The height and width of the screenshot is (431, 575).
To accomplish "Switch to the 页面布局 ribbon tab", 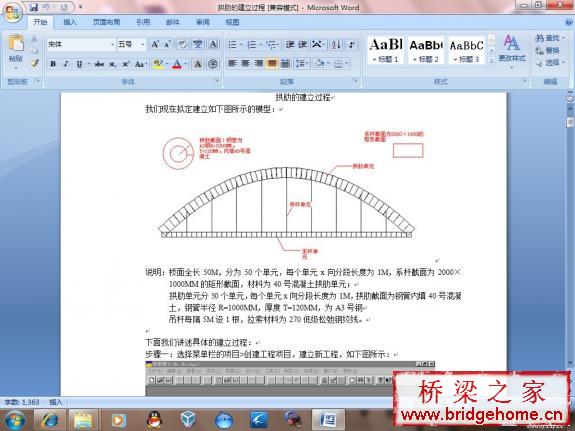I will (x=106, y=22).
